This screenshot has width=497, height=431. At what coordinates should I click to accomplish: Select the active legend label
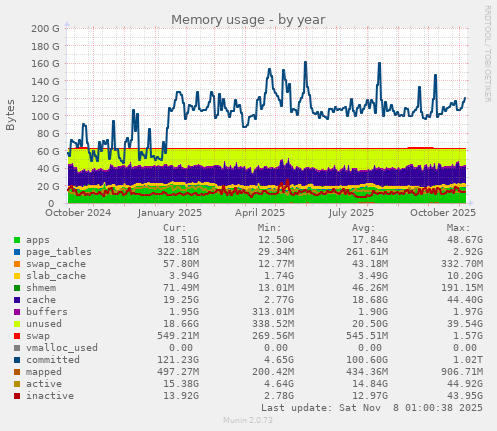tap(44, 384)
